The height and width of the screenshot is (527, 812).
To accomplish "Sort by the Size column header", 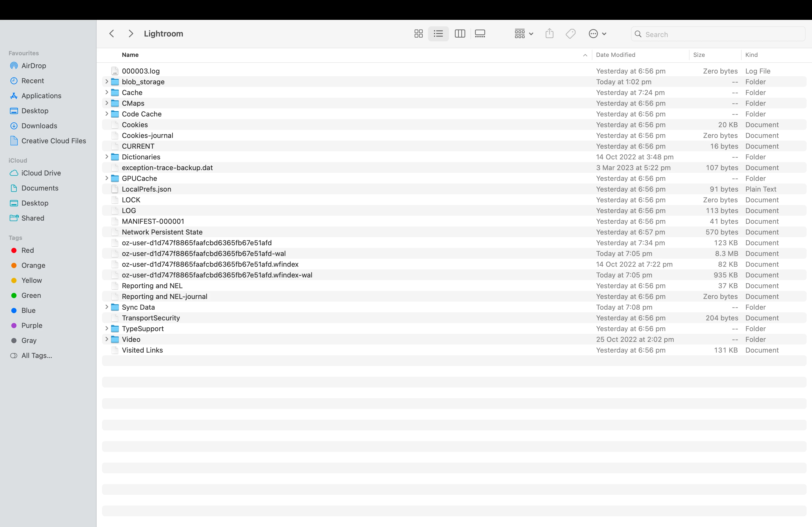I will pyautogui.click(x=699, y=55).
